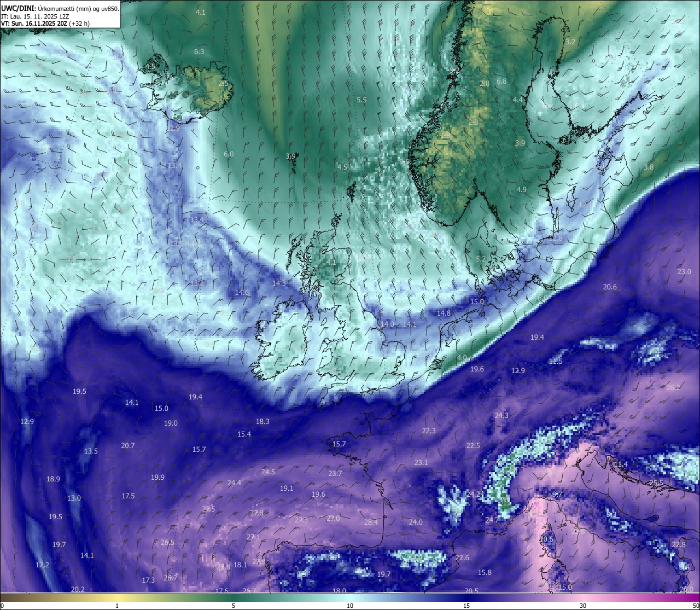This screenshot has height=610, width=700.
Task: Click the 23.0 value at the right edge
Action: coord(684,271)
